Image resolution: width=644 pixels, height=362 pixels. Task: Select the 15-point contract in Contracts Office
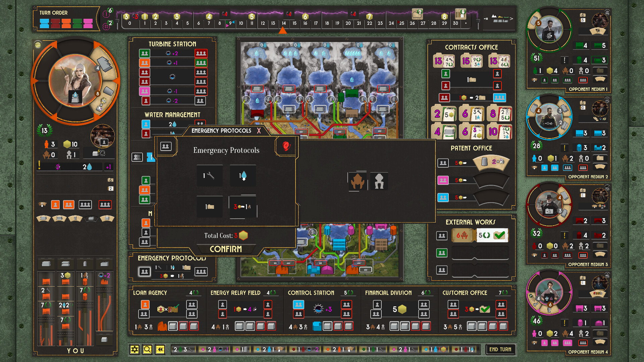[x=471, y=60]
